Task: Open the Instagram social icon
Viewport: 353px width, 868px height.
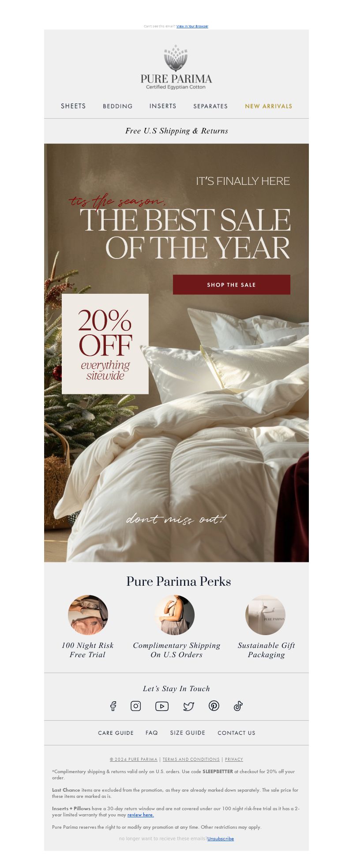Action: (x=136, y=706)
